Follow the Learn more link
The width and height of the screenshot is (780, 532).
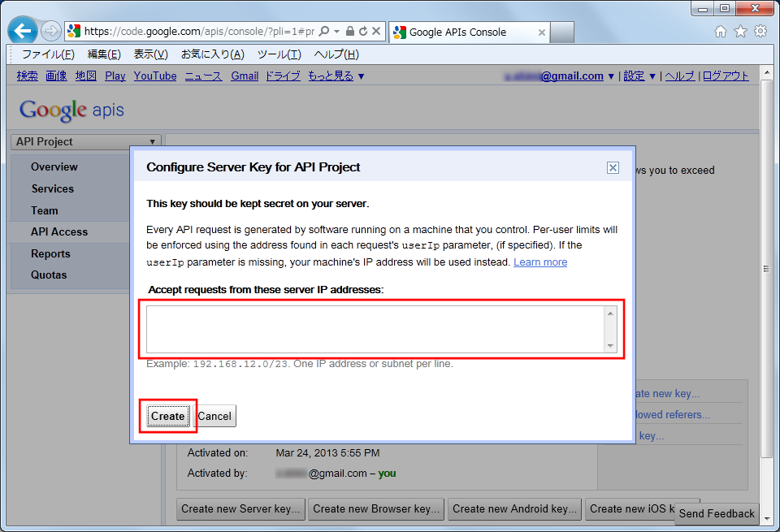[x=540, y=262]
